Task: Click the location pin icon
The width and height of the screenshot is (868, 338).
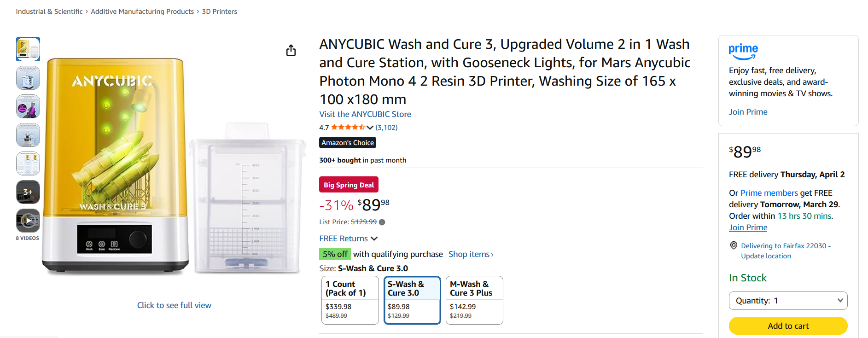Action: [734, 245]
